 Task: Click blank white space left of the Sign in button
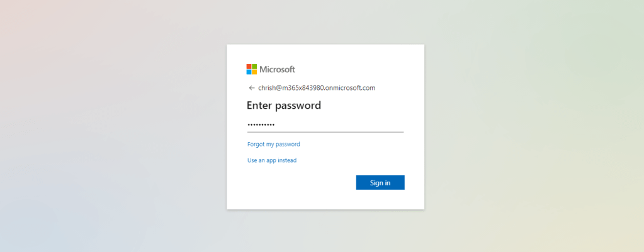point(296,183)
